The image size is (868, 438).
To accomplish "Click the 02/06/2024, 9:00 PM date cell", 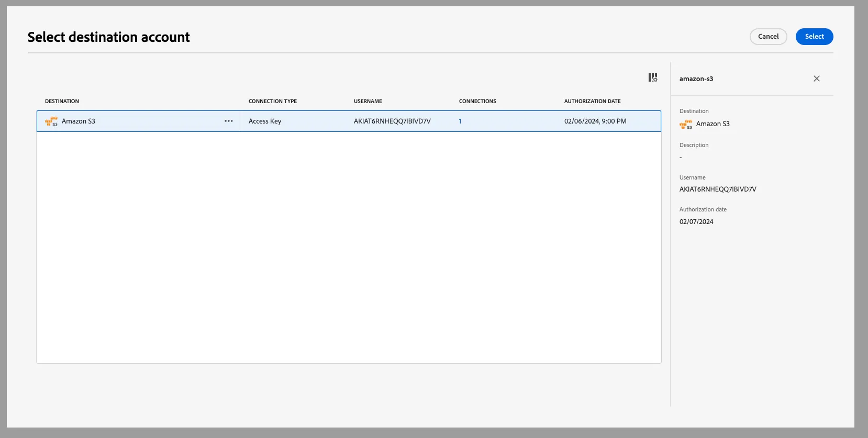I will coord(595,121).
